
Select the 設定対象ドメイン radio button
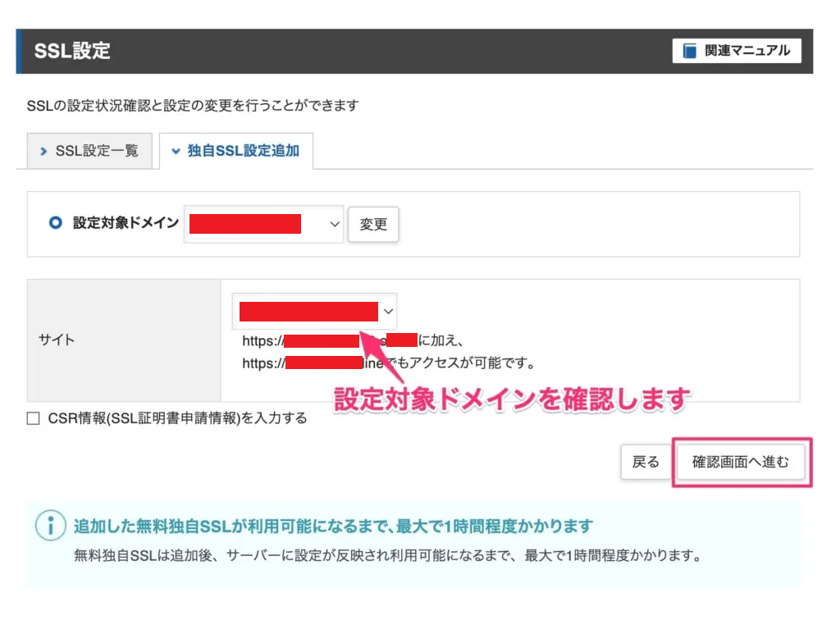[55, 223]
